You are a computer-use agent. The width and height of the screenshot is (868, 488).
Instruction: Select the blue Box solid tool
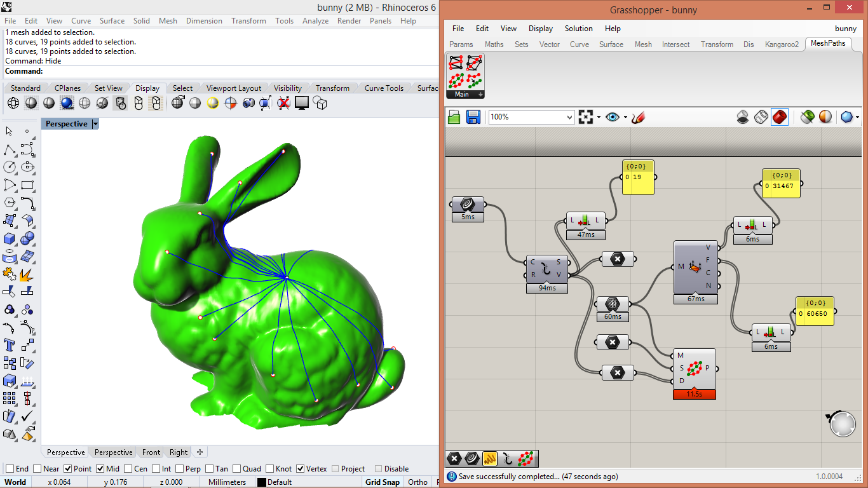(10, 239)
